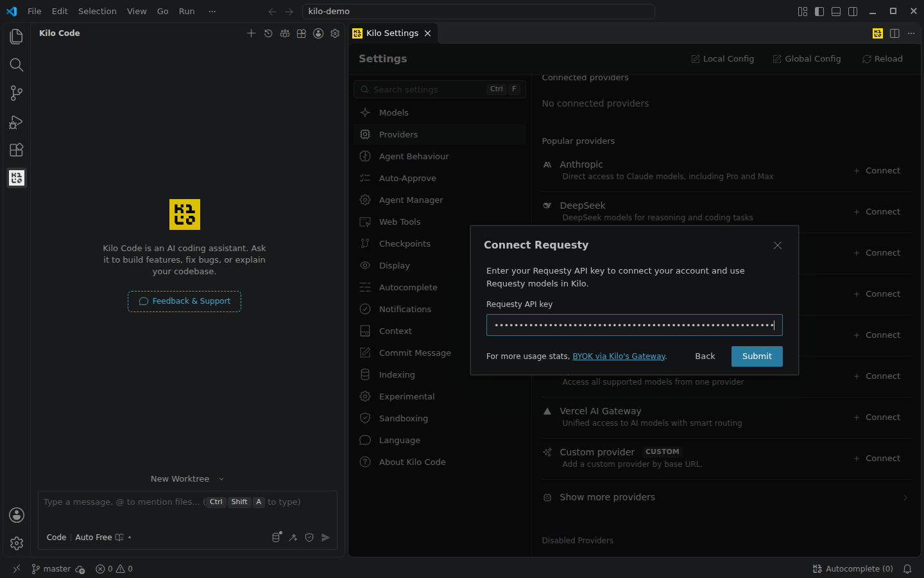Open the marketplace grid icon in Kilo Code header
924x578 pixels.
tap(302, 33)
